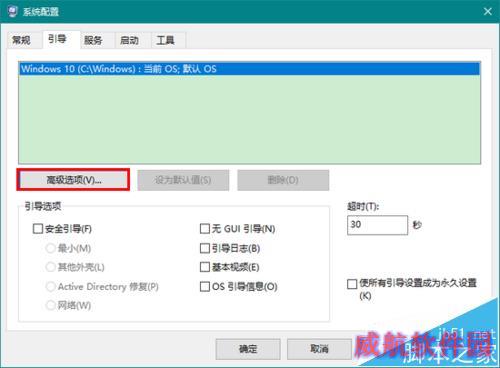Viewport: 500px width, 368px height.
Task: Toggle the 引导日志(B) checkbox
Action: 205,248
